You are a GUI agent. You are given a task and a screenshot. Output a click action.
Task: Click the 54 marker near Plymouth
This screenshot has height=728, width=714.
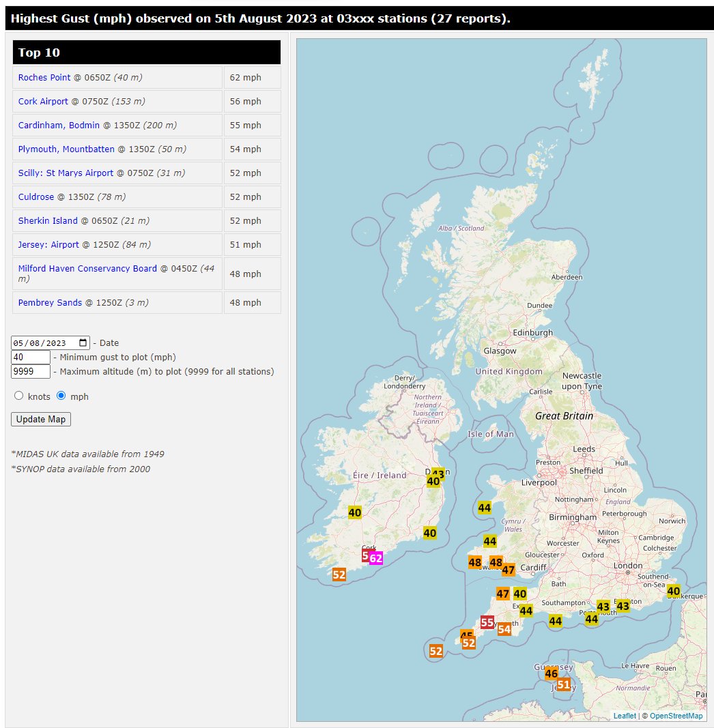click(x=504, y=629)
